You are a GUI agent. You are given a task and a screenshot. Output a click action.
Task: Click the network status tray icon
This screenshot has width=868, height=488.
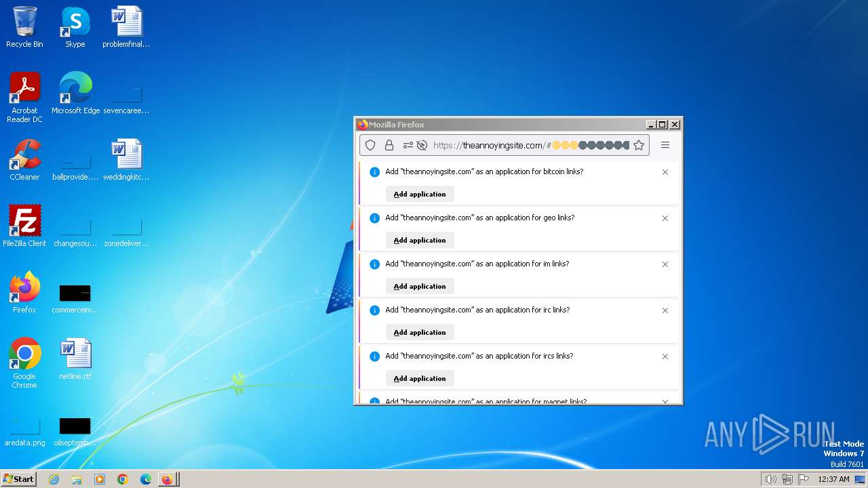[x=787, y=479]
